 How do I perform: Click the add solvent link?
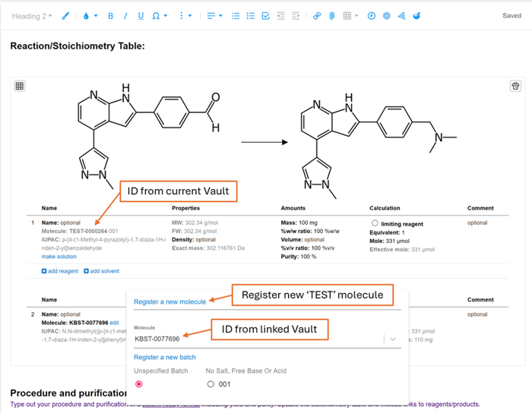(101, 271)
